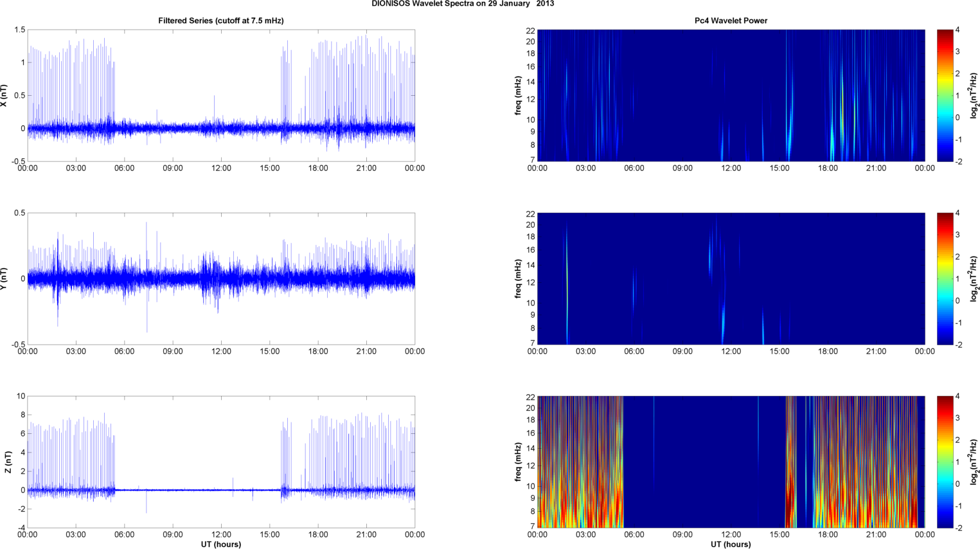The height and width of the screenshot is (549, 980).
Task: Click the log2(nT²/Hz) label by the bottom colorbar
Action: pos(974,462)
